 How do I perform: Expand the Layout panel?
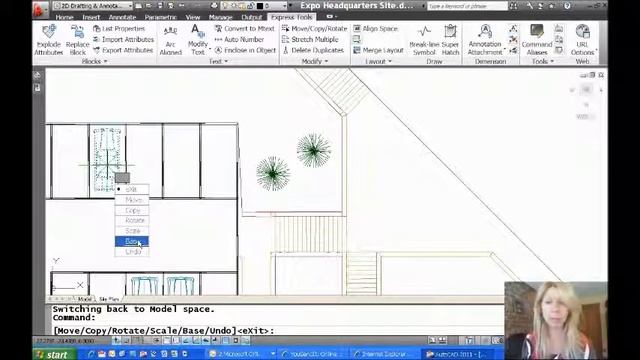coord(378,61)
